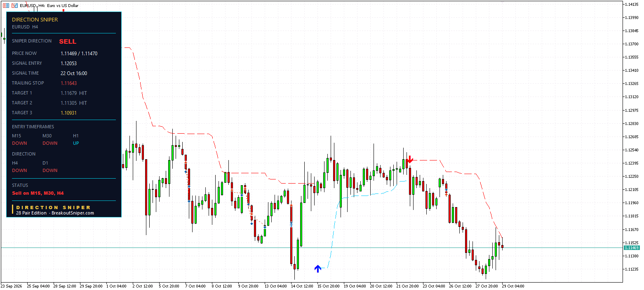Click 'DOWN' status under H4
The height and width of the screenshot is (290, 644).
click(19, 170)
